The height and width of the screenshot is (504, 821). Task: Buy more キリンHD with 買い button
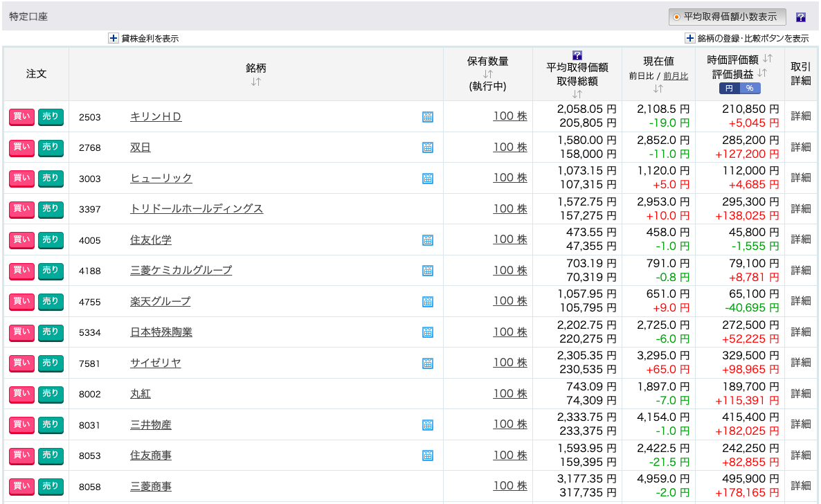[21, 117]
